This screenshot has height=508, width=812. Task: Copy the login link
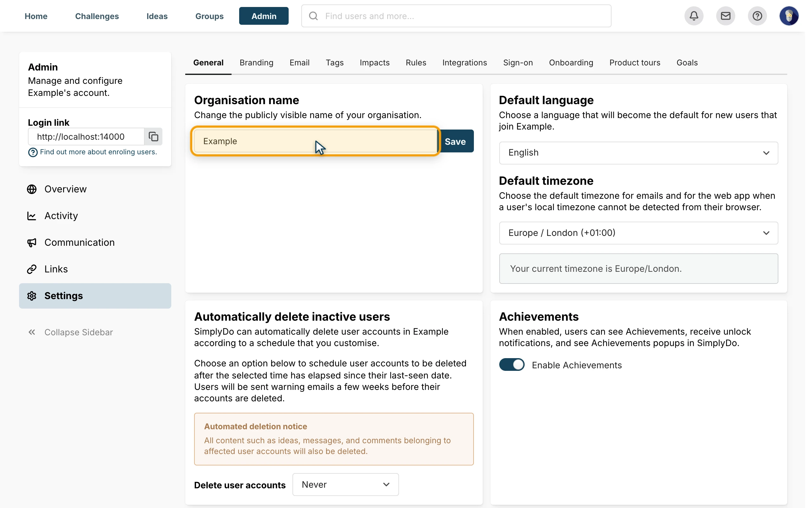pyautogui.click(x=153, y=137)
